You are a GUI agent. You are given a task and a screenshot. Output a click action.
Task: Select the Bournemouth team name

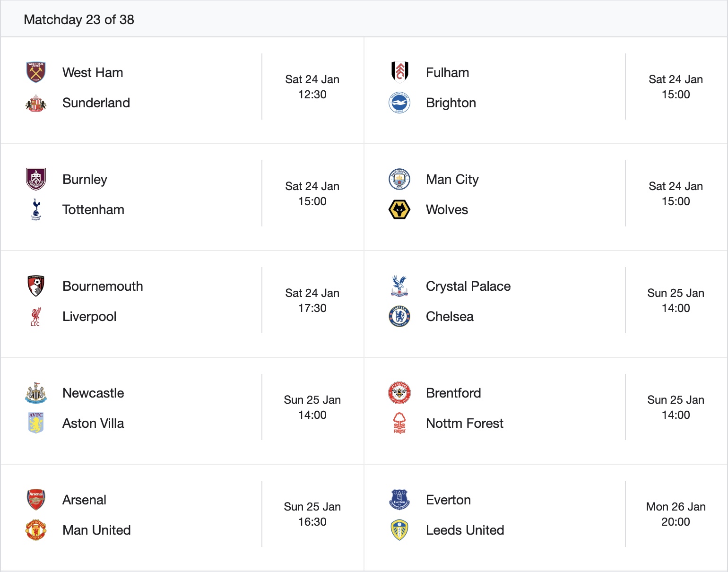(x=103, y=286)
